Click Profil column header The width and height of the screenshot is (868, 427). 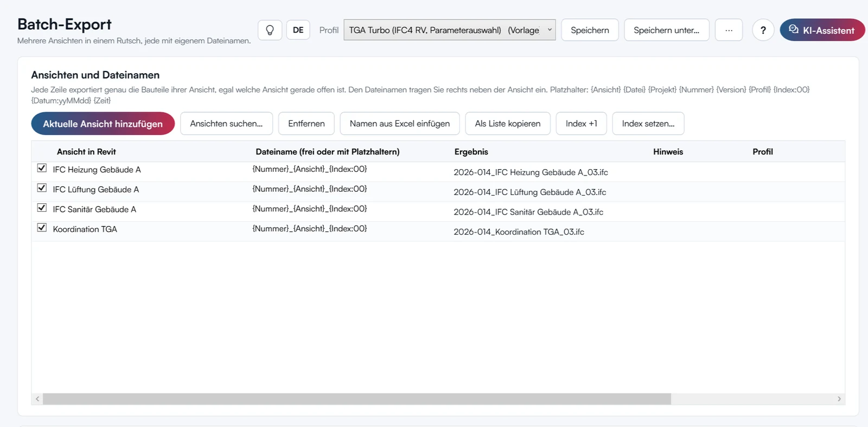(762, 152)
